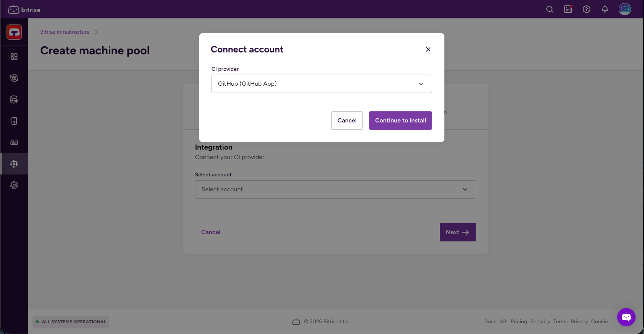Open the changelog news feed icon

click(568, 9)
